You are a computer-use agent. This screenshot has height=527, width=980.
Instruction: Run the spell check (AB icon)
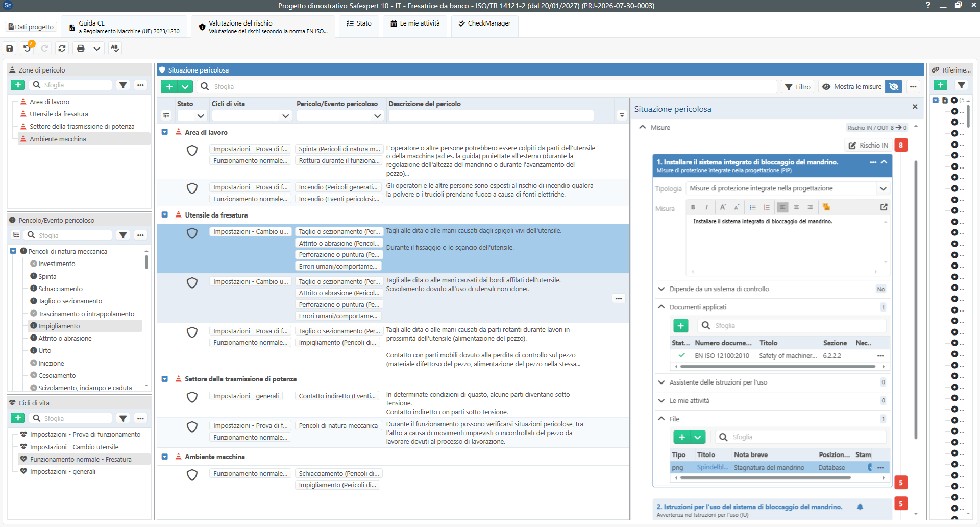(115, 48)
